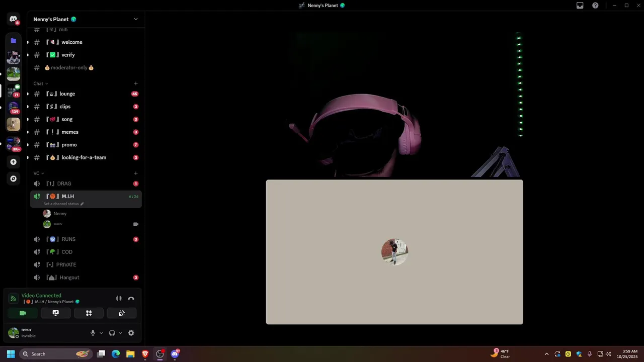Open weather widget showing 46°F Clear
The width and height of the screenshot is (644, 362).
pos(501,354)
